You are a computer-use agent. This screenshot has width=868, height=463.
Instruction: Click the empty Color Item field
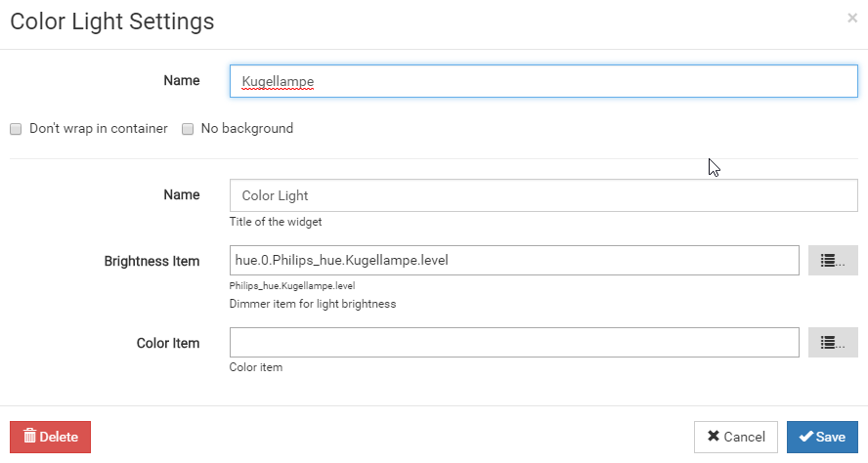pyautogui.click(x=515, y=343)
